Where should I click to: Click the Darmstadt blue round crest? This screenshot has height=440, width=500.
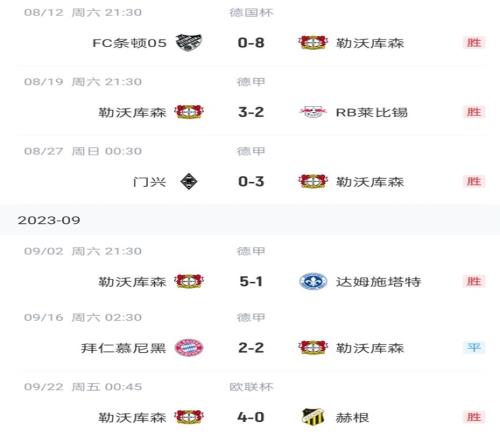pos(312,281)
